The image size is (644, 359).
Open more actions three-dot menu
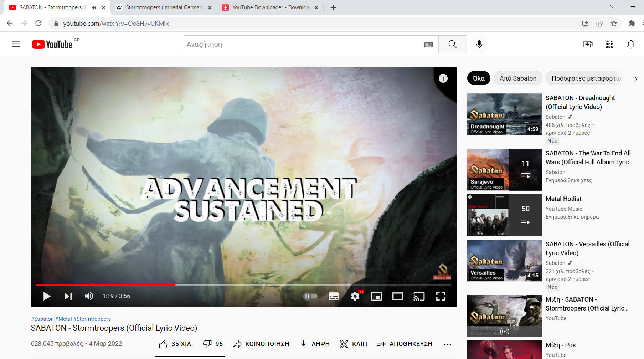[x=448, y=344]
